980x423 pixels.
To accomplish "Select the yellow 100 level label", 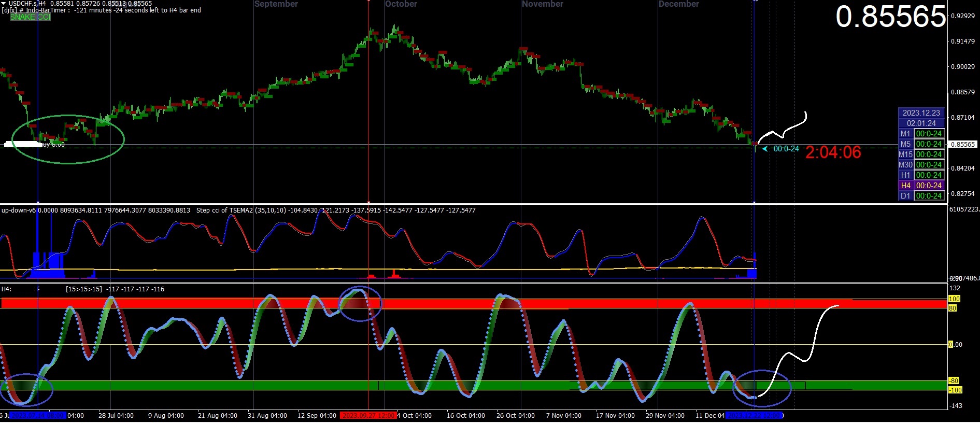I will tap(954, 299).
